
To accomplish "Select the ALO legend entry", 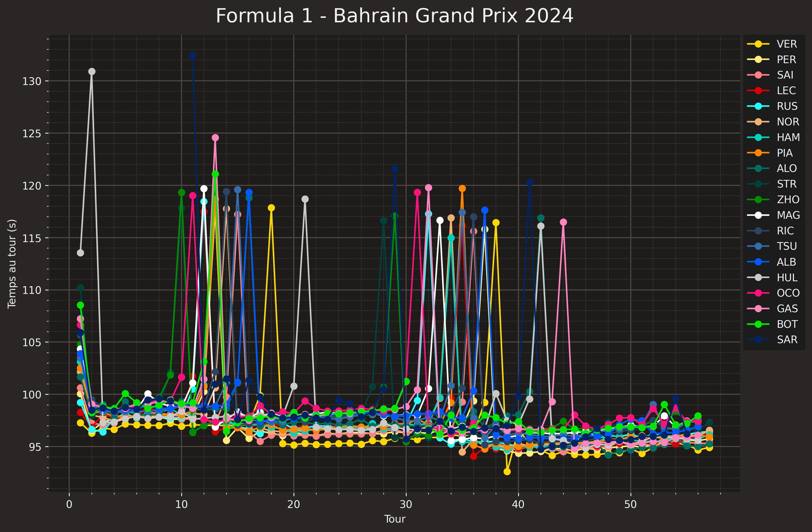I will point(787,168).
